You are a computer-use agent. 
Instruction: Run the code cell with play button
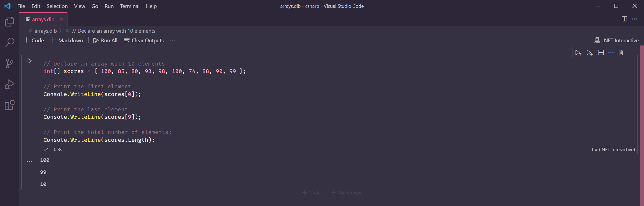click(x=29, y=61)
